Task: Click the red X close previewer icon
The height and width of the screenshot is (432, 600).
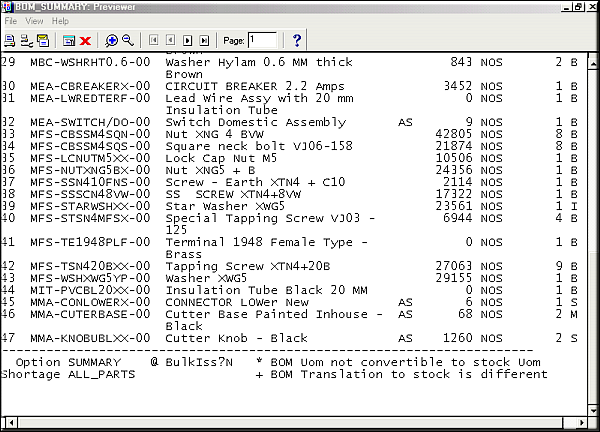Action: 85,40
